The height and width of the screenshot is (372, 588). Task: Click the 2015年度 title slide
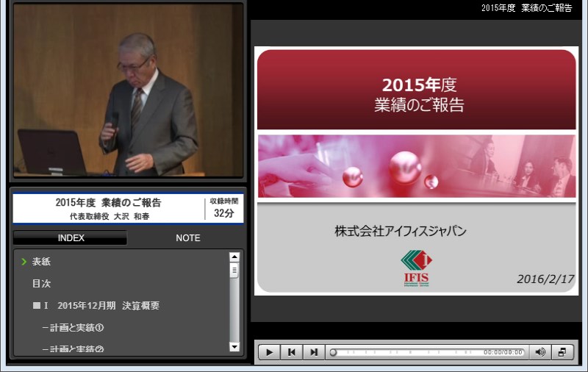[x=416, y=171]
